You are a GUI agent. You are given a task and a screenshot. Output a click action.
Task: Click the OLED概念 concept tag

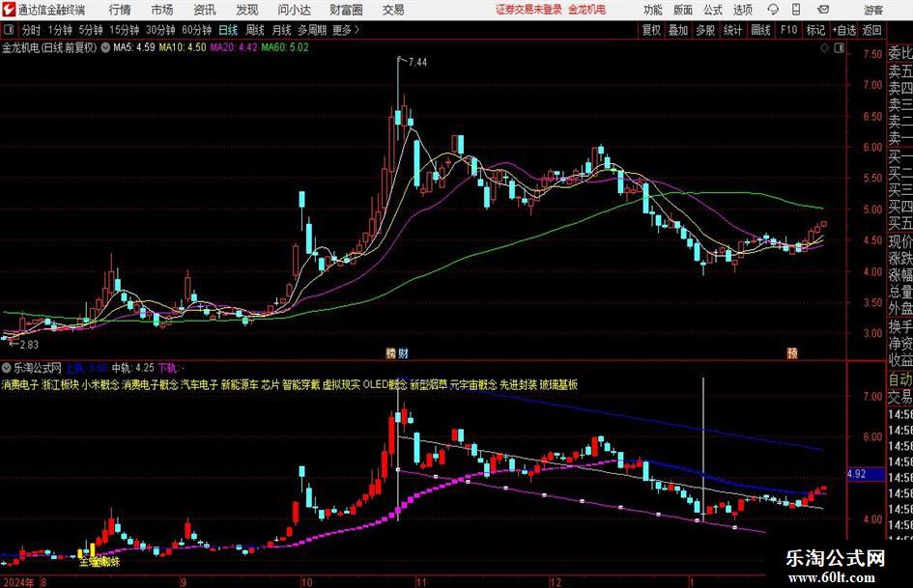pyautogui.click(x=385, y=384)
